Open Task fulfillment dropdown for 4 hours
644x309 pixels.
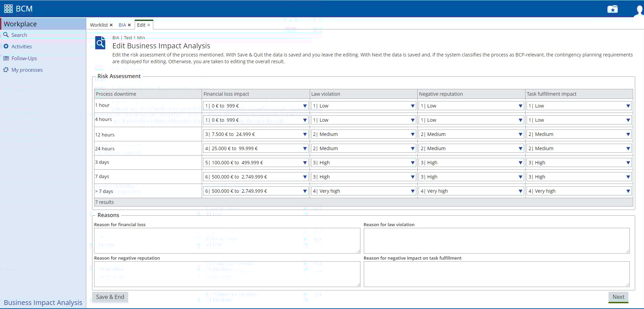pyautogui.click(x=579, y=120)
